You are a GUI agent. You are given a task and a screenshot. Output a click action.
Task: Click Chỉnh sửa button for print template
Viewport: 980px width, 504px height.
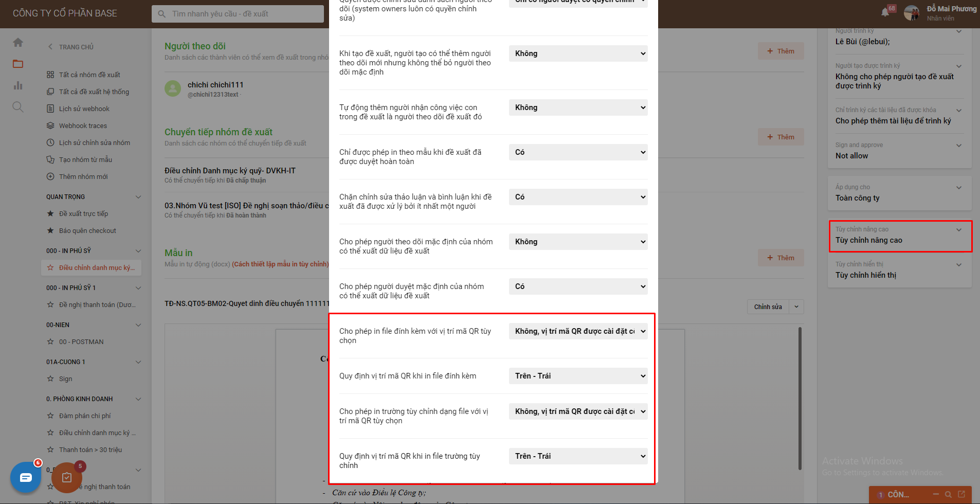[768, 307]
